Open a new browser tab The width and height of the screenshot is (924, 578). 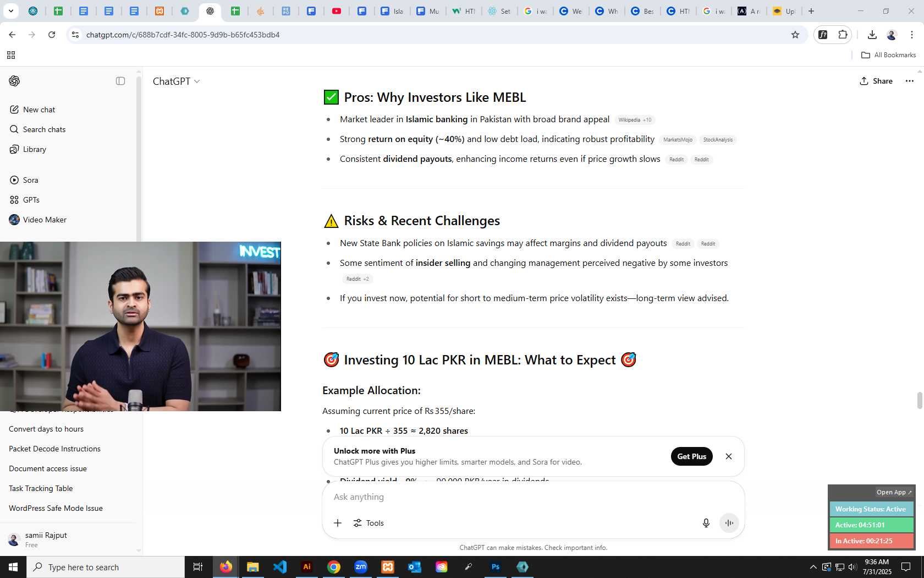811,11
